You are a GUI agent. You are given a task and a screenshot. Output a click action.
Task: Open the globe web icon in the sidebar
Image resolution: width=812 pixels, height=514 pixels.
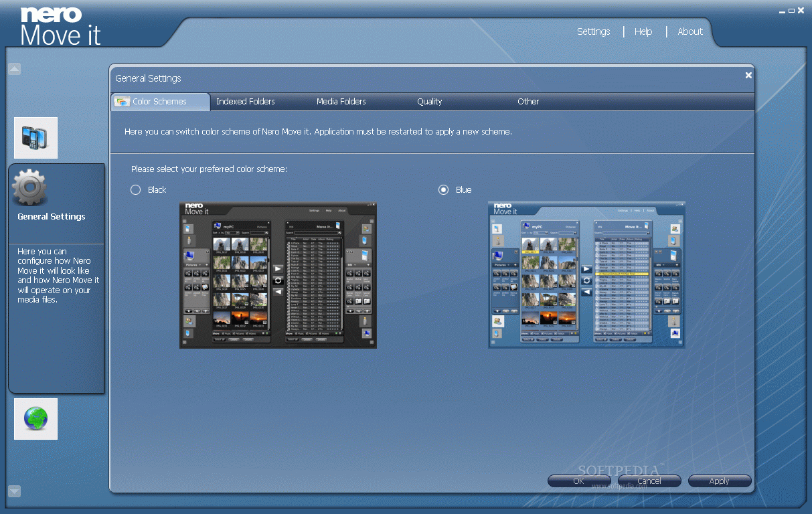(35, 419)
